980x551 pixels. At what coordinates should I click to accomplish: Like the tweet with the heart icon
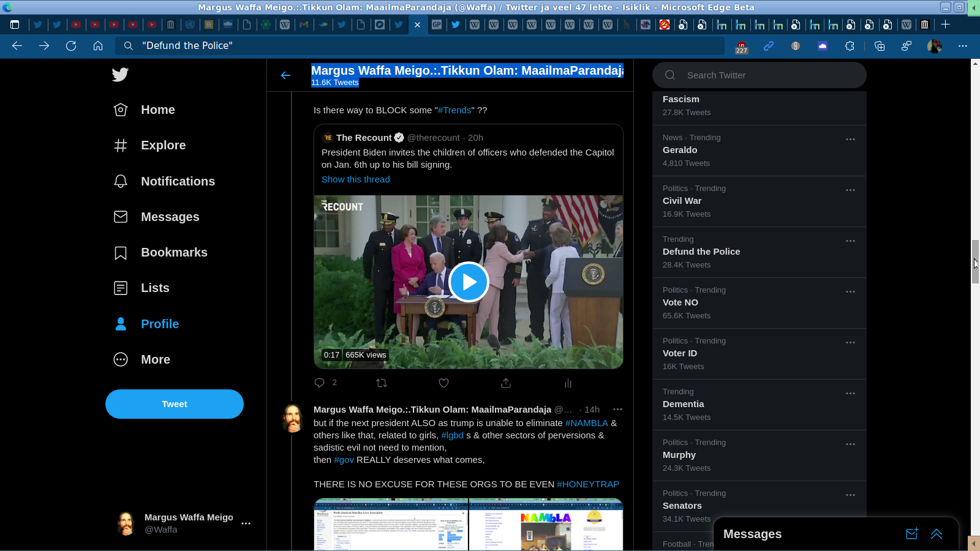point(444,383)
